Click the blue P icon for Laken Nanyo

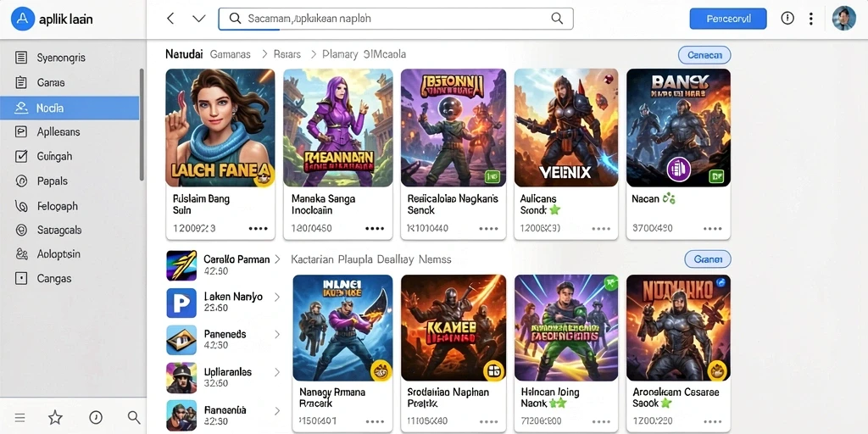pos(181,303)
